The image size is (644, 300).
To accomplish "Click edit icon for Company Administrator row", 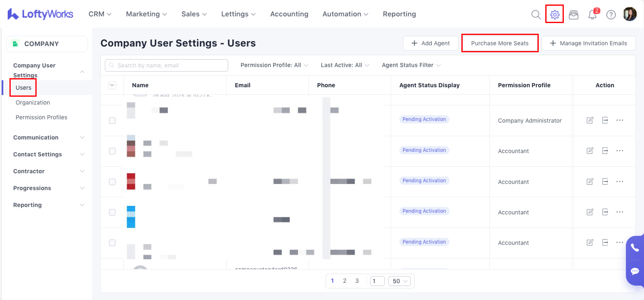I will tap(590, 120).
